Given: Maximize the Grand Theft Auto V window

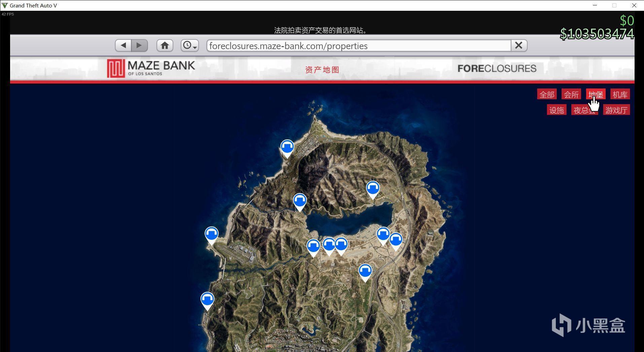Looking at the screenshot, I should (614, 5).
